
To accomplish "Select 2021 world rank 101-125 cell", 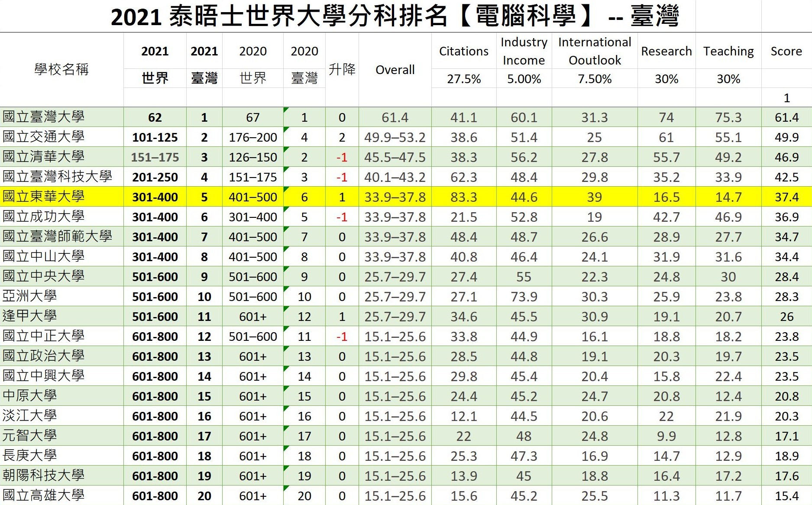I will 155,137.
